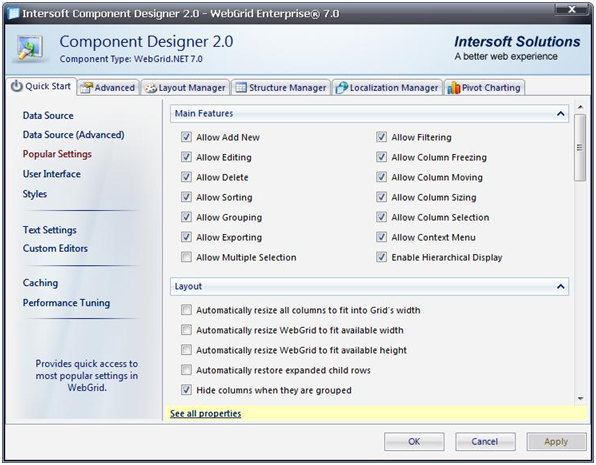Toggle Allow Column Sizing checkbox
596x465 pixels.
tap(381, 197)
